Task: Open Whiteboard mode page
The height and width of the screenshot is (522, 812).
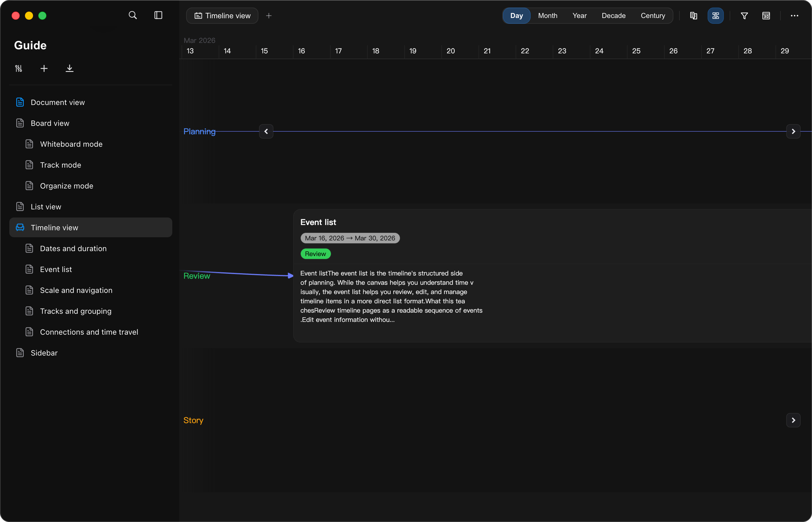Action: [x=91, y=144]
